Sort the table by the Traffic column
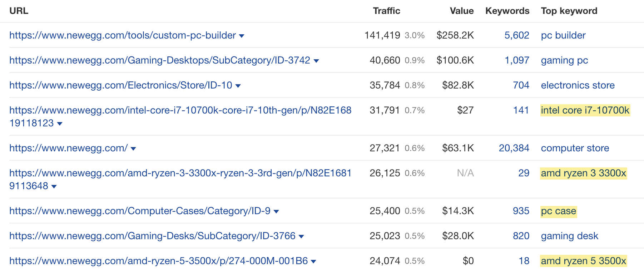Viewport: 644px width, 272px height. pos(386,11)
